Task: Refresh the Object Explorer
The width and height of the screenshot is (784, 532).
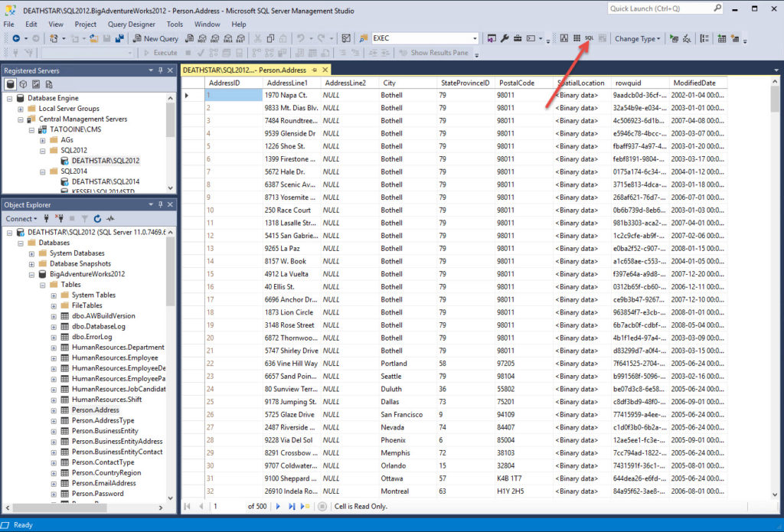Action: [x=98, y=218]
